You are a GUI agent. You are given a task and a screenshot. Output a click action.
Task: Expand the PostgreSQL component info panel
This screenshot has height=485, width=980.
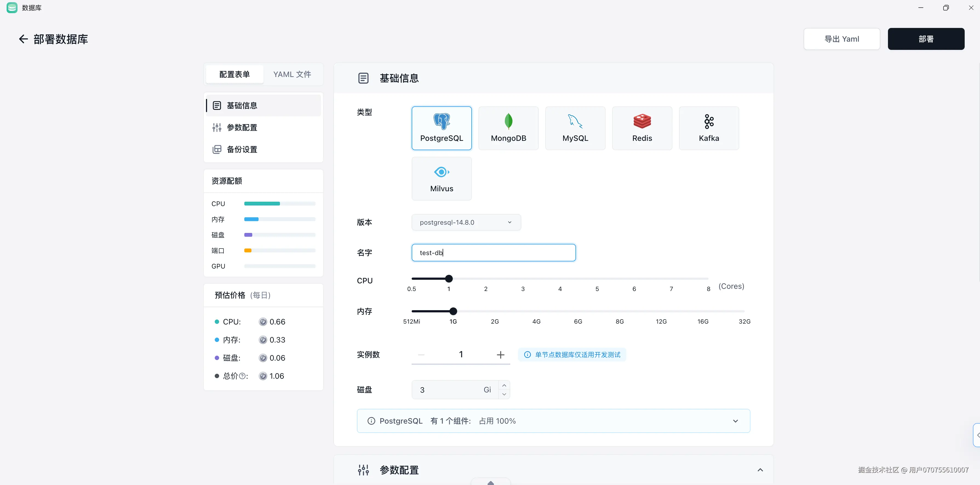(x=735, y=421)
